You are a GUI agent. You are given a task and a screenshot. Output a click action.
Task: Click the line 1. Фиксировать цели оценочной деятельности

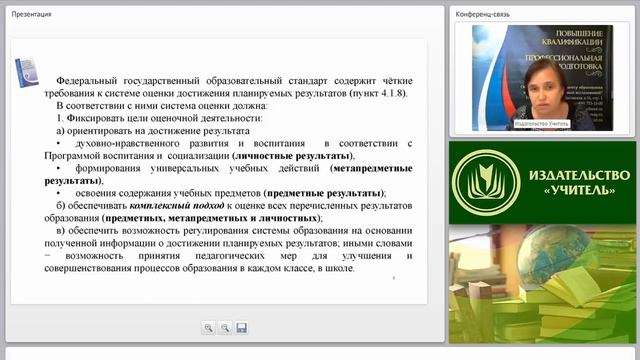click(x=159, y=118)
